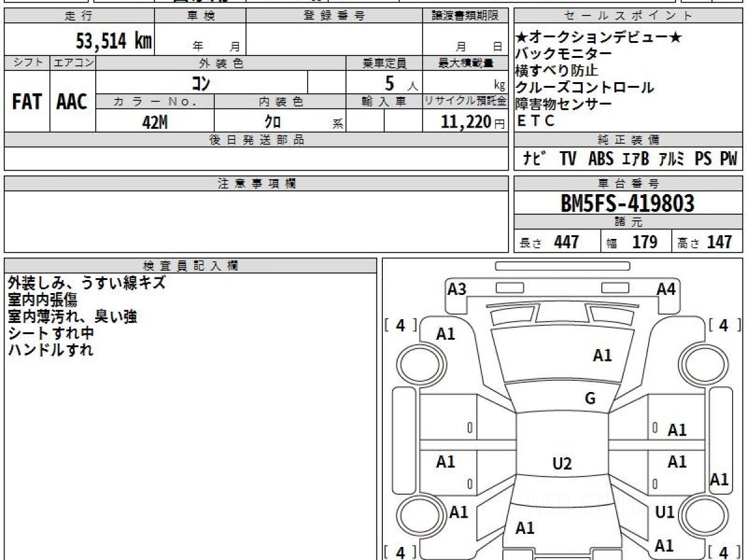Click the 車検 header cell

coord(200,16)
